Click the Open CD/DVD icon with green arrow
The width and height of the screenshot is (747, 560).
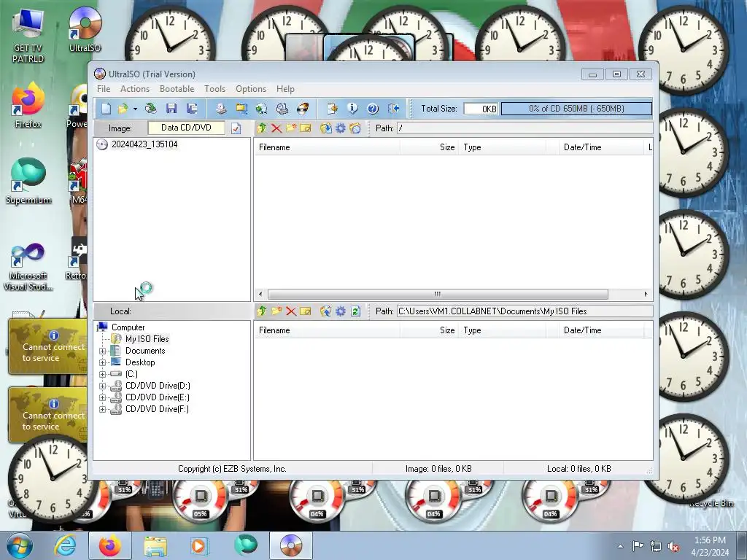coord(151,109)
